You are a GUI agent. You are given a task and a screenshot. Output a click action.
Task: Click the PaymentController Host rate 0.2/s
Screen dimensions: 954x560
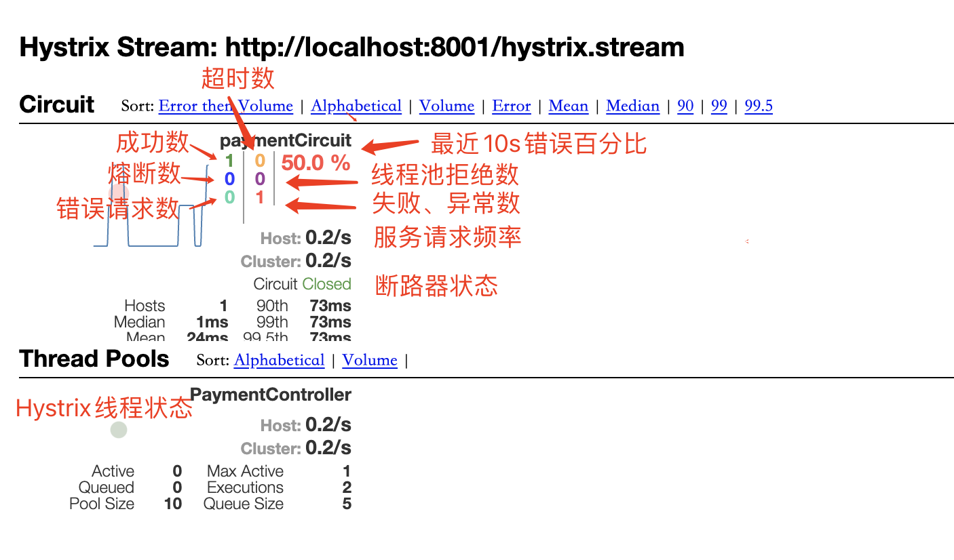tap(328, 425)
